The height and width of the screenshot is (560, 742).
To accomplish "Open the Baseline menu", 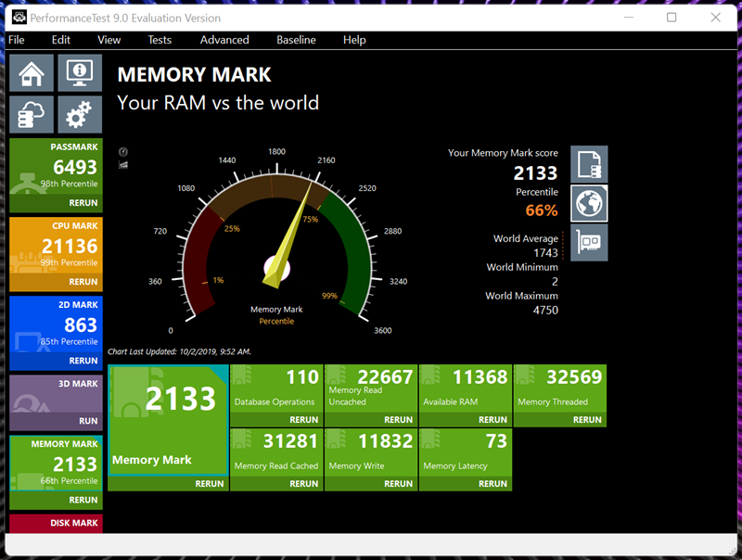I will [x=296, y=40].
